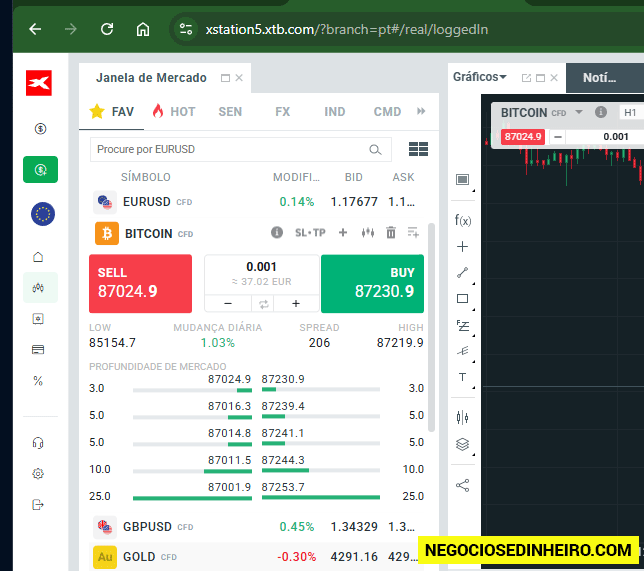Image resolution: width=644 pixels, height=571 pixels.
Task: Select the trend line drawing tool
Action: [x=462, y=272]
